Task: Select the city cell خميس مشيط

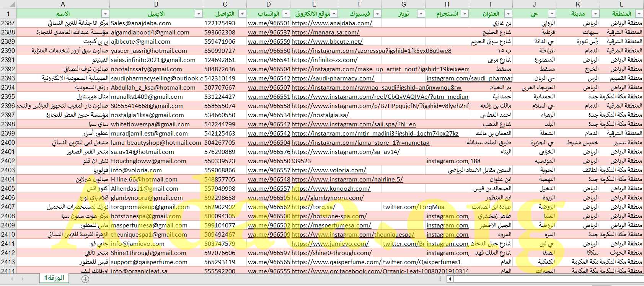Action: (578, 142)
